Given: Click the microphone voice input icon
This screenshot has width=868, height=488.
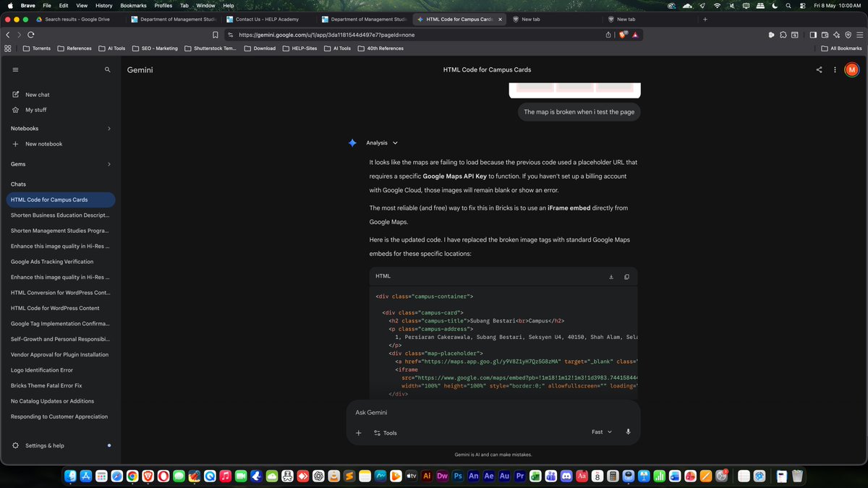Looking at the screenshot, I should [x=628, y=432].
